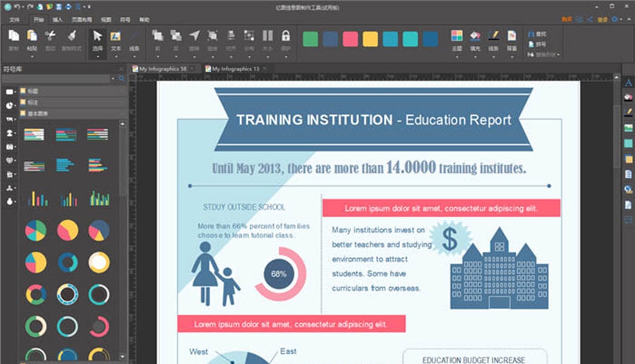Switch to My Infographics 58 document tab
Viewport: 635px width, 364px height.
tap(162, 69)
